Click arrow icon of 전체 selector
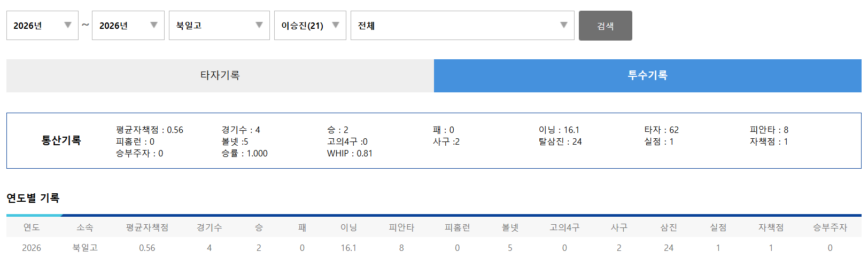This screenshot has width=868, height=268. (564, 25)
